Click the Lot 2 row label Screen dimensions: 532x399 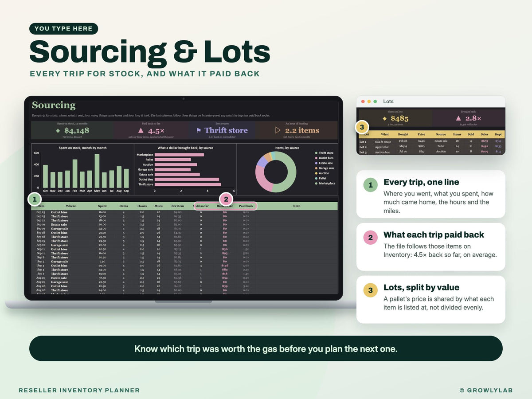coord(363,147)
